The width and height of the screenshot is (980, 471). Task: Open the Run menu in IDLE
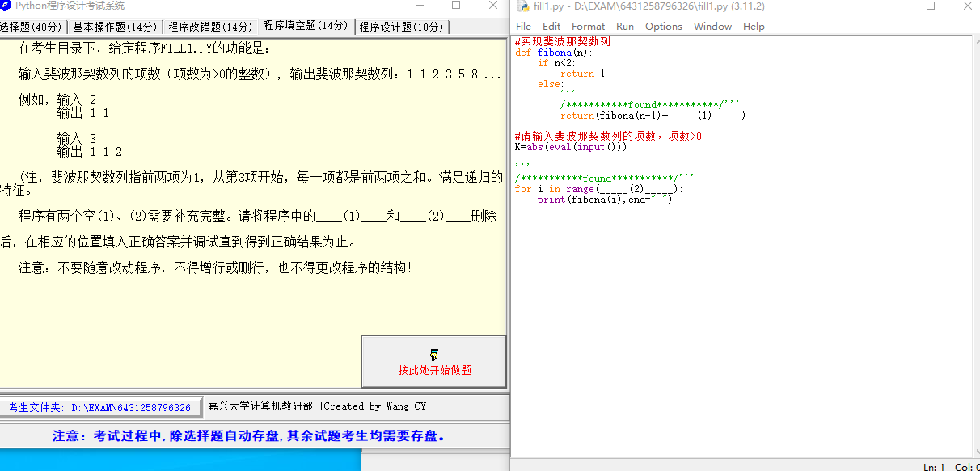click(x=625, y=26)
